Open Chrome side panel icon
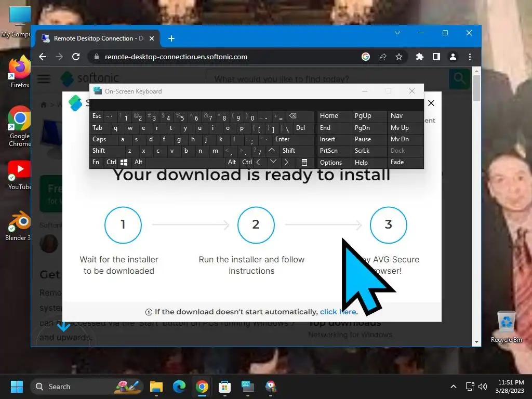Viewport: 532px width, 399px height. pos(436,57)
